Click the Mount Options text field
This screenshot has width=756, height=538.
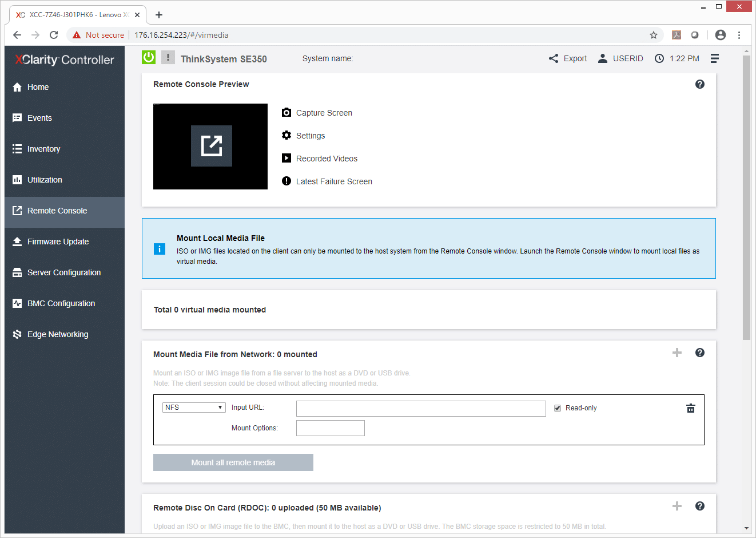tap(331, 428)
